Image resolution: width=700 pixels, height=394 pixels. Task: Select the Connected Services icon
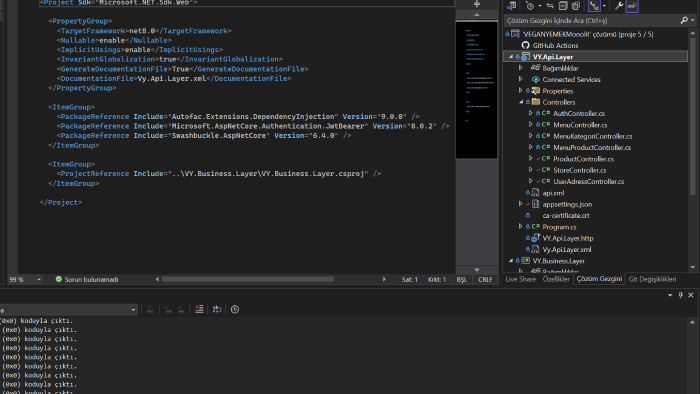[536, 79]
